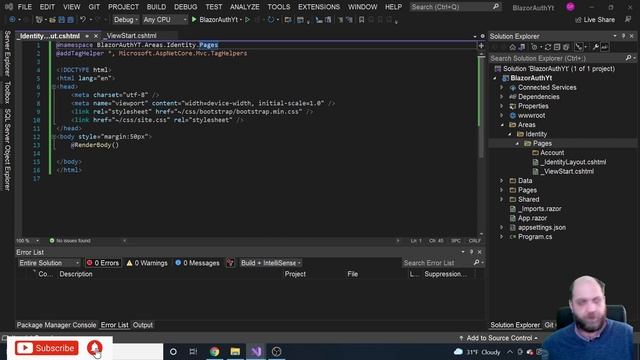
Task: Click the Switch Views icon in Solution Explorer
Action: [521, 47]
